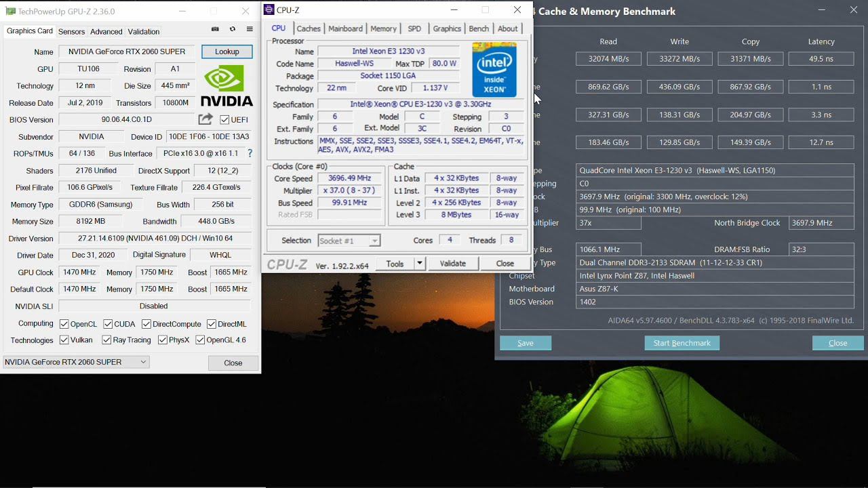Switch to the SPD tab in CPU-Z
The image size is (868, 488).
point(414,28)
